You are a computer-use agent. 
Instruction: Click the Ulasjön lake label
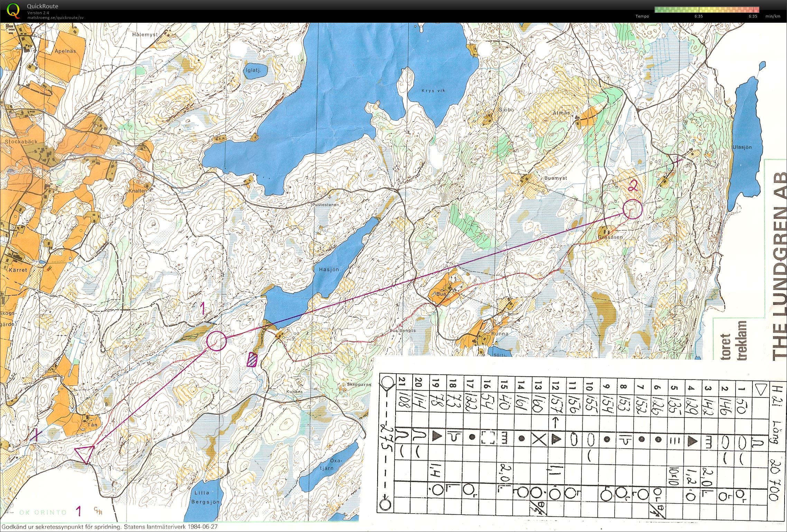[x=742, y=147]
